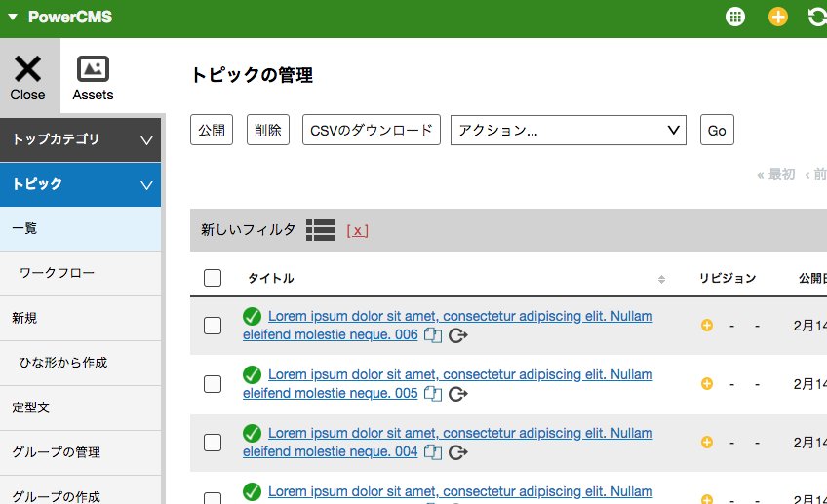Open the Lorem ipsum 005 title link
This screenshot has width=827, height=504.
point(448,384)
